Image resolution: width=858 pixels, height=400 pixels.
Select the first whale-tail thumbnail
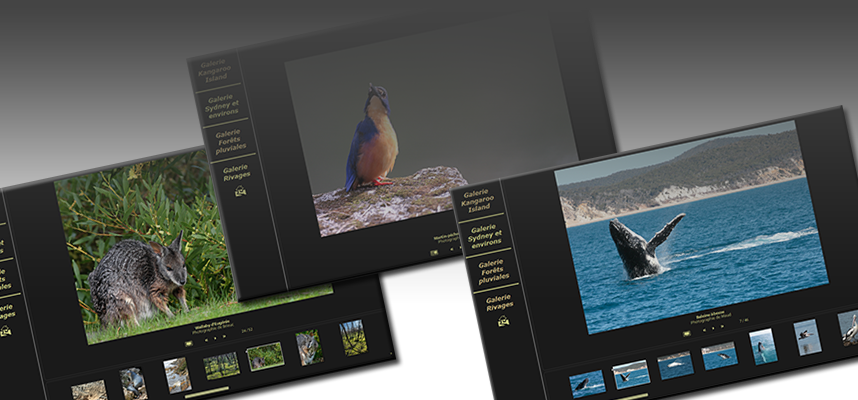[587, 384]
